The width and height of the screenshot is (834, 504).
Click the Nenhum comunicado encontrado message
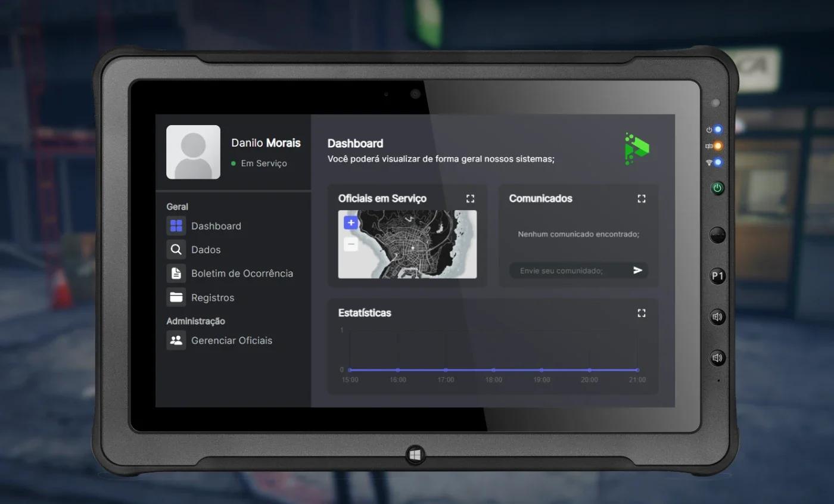[x=578, y=234]
